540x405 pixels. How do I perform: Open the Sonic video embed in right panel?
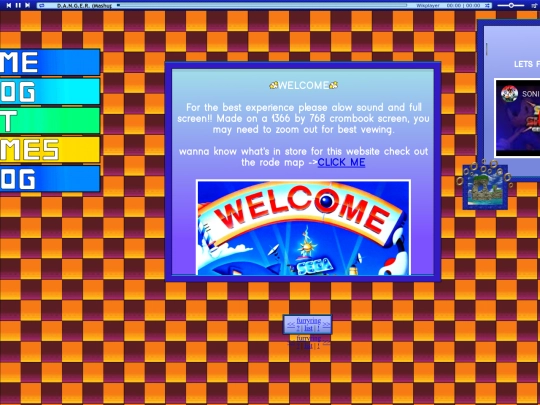[518, 118]
